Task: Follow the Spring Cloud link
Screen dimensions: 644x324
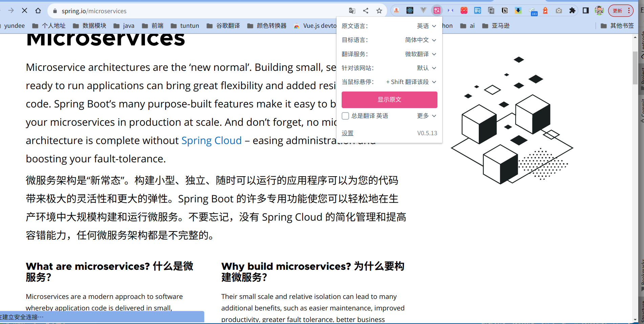Action: pyautogui.click(x=212, y=140)
